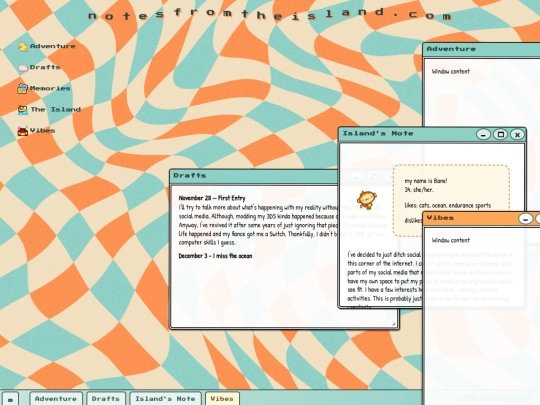Image resolution: width=540 pixels, height=405 pixels.
Task: Open the Adventure desktop icon
Action: [x=47, y=46]
